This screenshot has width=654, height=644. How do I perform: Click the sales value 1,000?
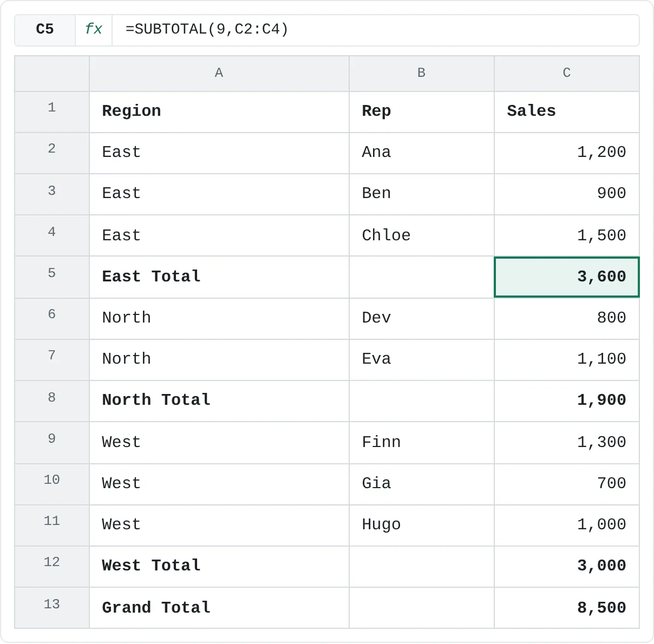pos(567,525)
